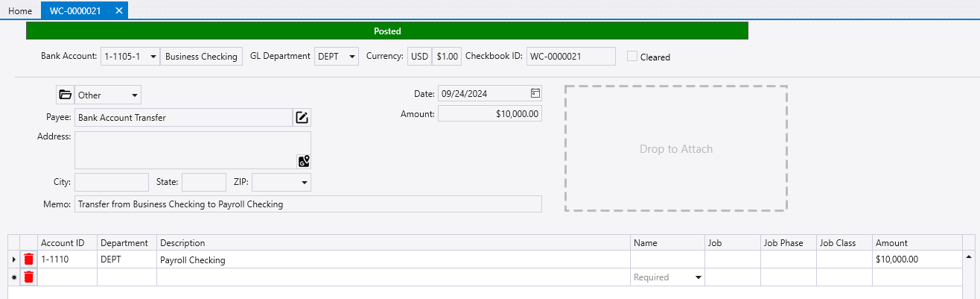Viewport: 980px width, 299px height.
Task: Close the WC-0000021 tab
Action: pyautogui.click(x=119, y=10)
